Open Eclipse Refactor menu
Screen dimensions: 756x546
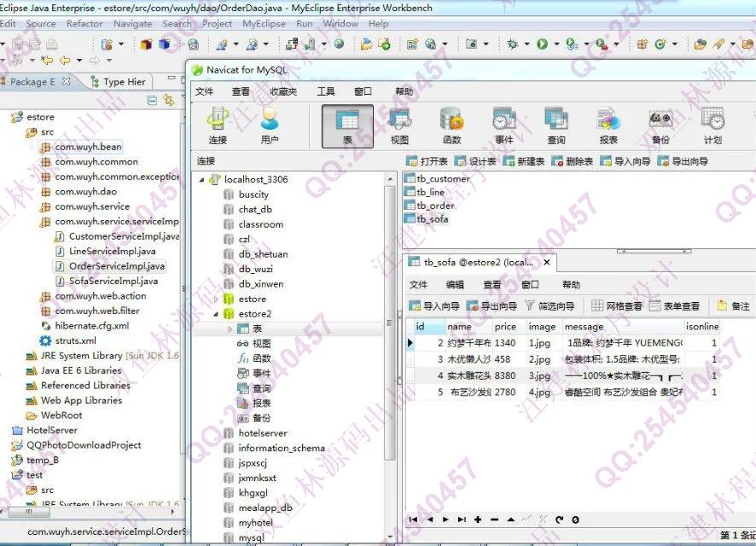84,24
